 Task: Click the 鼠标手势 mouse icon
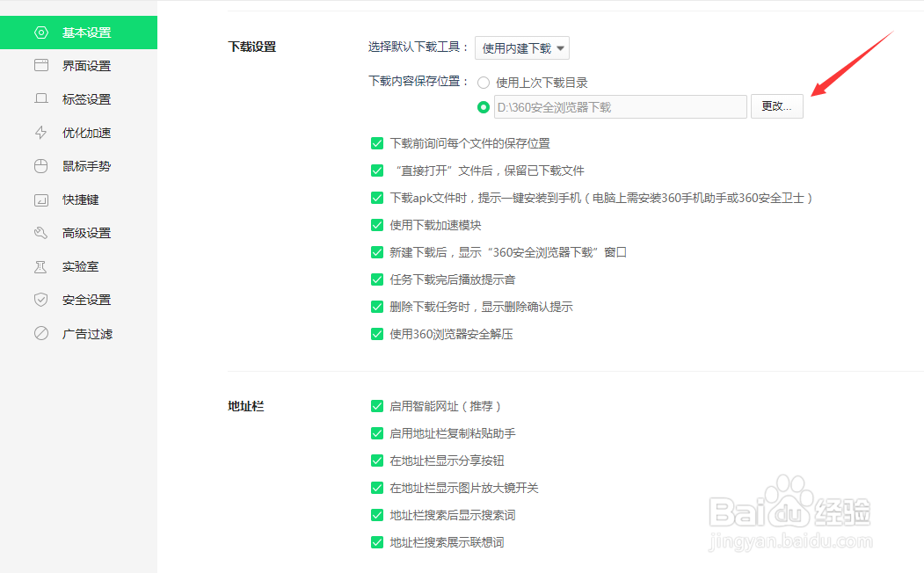[41, 166]
